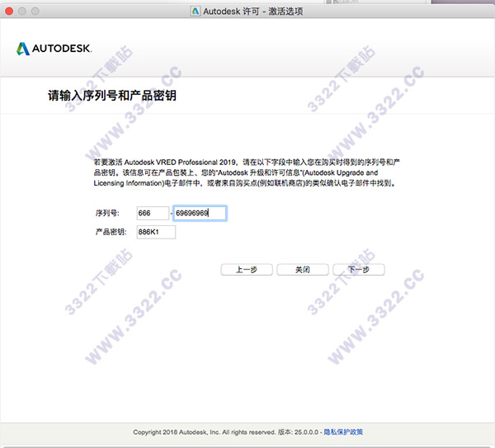
Task: Click the Autodesk logo in the header
Action: 54,49
